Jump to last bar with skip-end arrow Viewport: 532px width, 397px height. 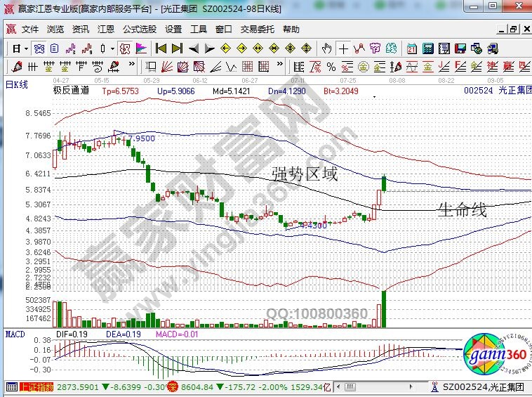pos(177,49)
